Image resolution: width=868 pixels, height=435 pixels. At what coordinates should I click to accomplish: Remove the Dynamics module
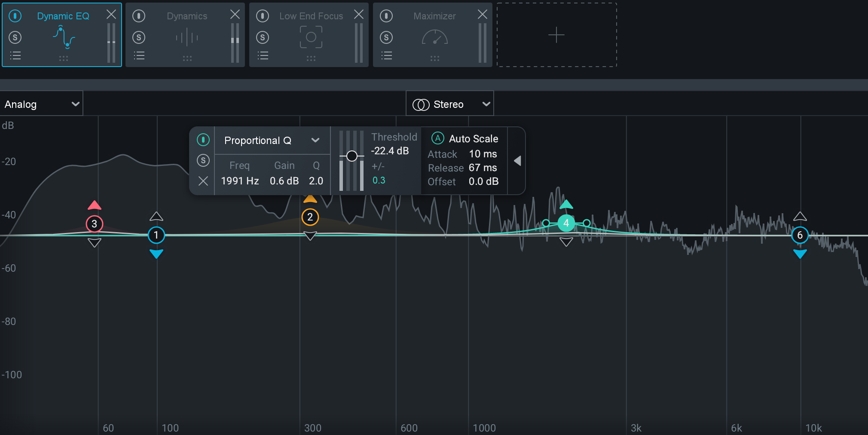235,14
